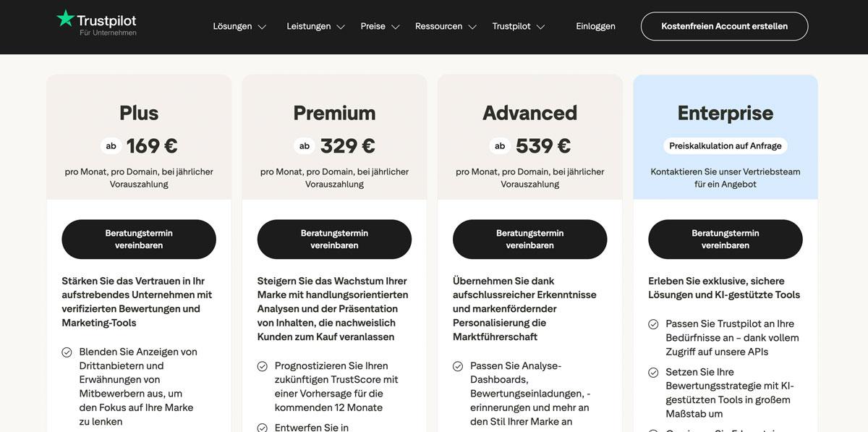
Task: Click the checkmark next to 'Passen Sie Trustpilot an'
Action: [652, 323]
